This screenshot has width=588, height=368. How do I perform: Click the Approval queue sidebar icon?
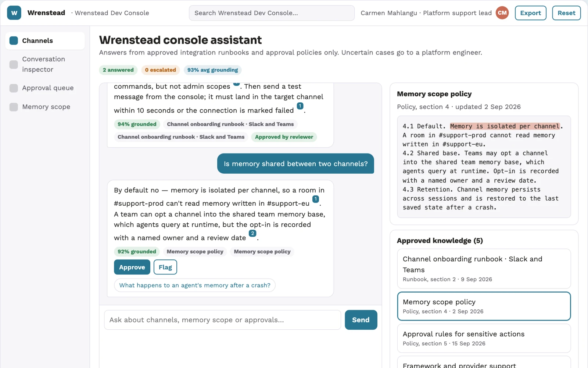pos(14,88)
